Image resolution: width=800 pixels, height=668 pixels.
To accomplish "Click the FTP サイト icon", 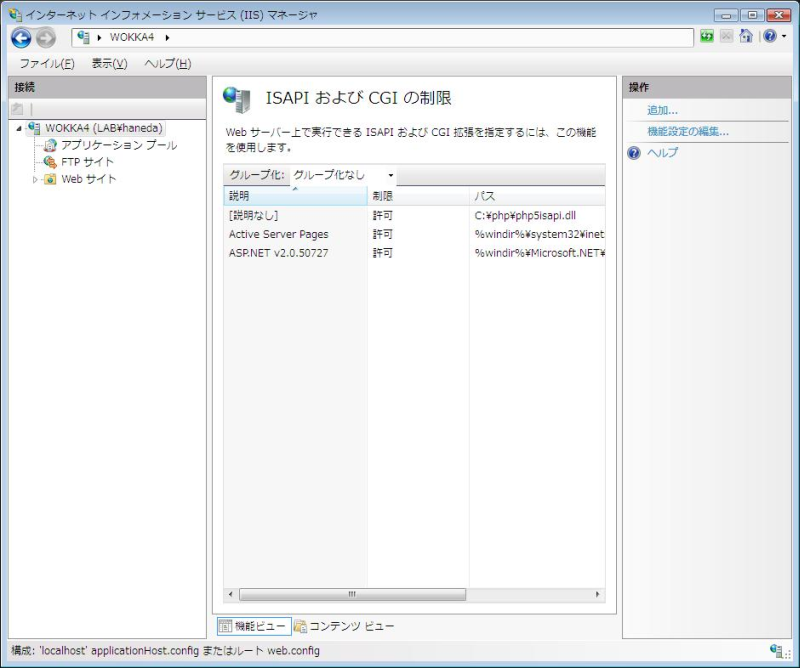I will click(x=49, y=162).
